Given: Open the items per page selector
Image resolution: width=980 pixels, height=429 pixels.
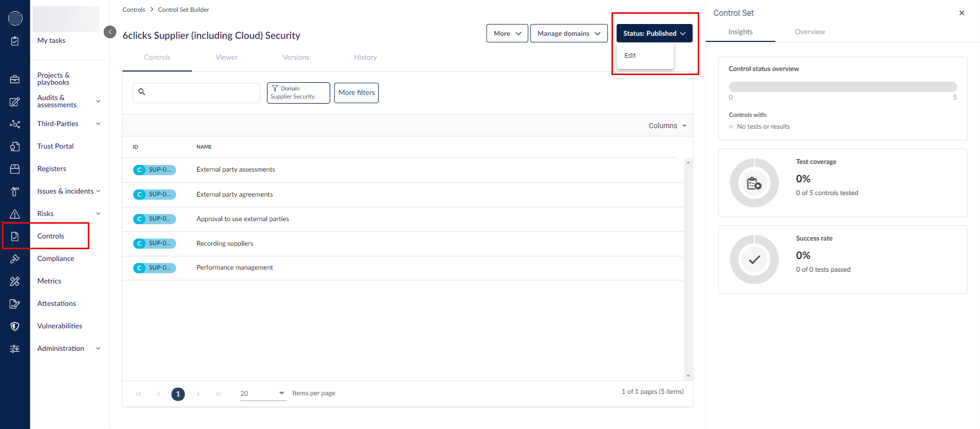Looking at the screenshot, I should pos(263,393).
